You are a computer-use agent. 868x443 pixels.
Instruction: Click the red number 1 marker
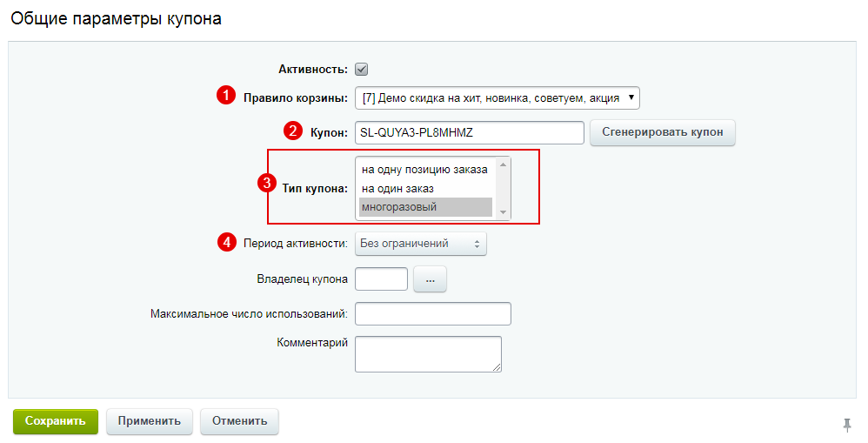pyautogui.click(x=225, y=96)
